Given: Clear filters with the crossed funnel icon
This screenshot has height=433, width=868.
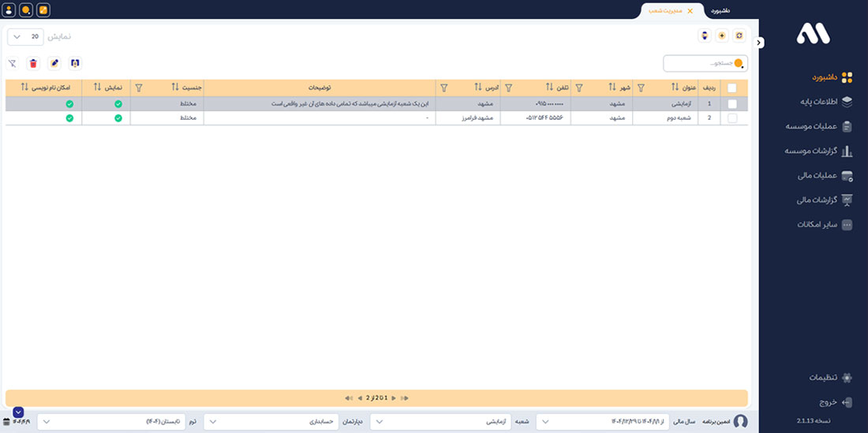Looking at the screenshot, I should [x=12, y=63].
